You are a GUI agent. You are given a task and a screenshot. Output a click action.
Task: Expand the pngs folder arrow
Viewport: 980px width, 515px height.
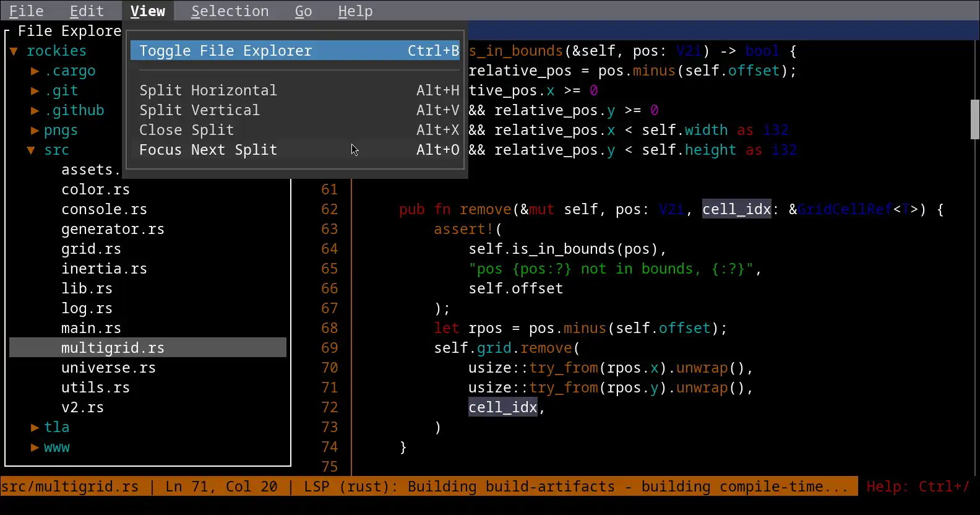coord(35,131)
